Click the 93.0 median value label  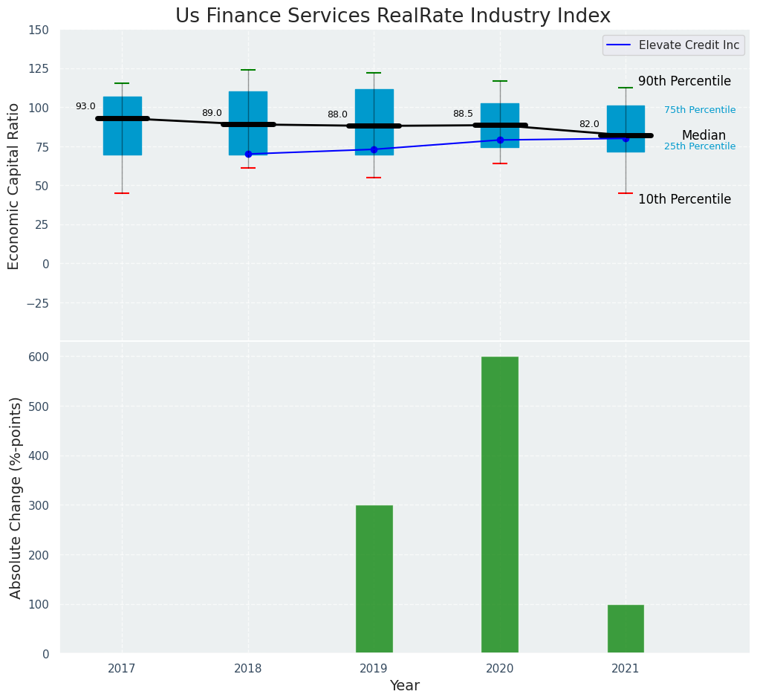point(85,106)
